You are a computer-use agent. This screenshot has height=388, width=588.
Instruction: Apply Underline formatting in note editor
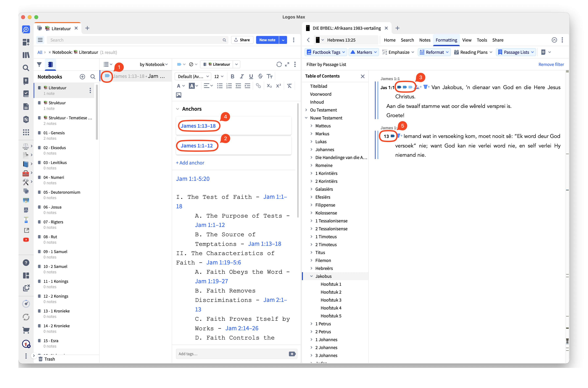coord(251,77)
